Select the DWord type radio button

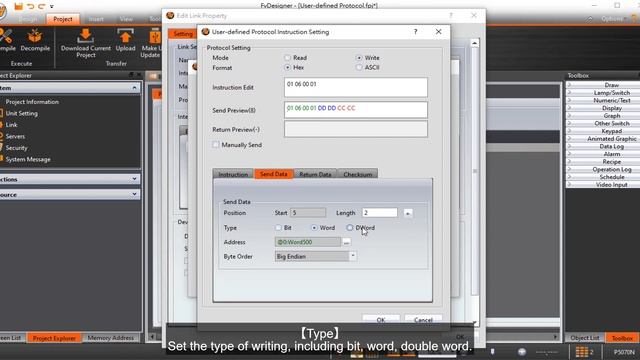(x=350, y=227)
